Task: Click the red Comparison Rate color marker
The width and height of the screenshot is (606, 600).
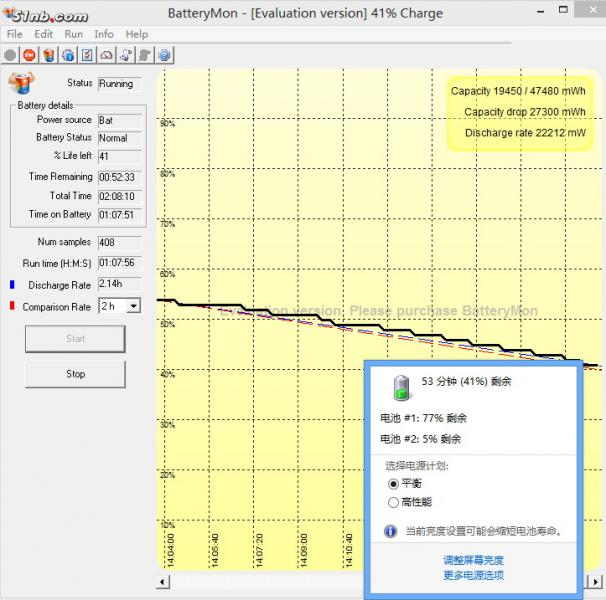Action: click(x=12, y=306)
